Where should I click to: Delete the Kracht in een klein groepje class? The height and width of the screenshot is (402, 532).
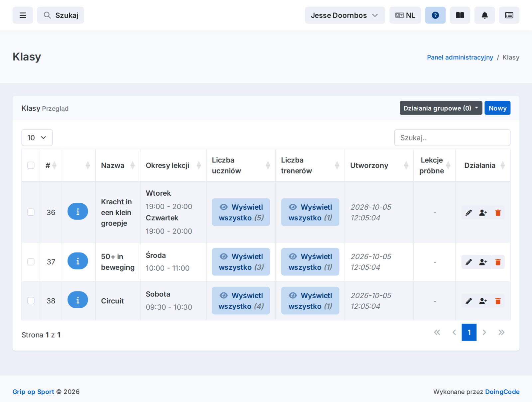click(498, 213)
